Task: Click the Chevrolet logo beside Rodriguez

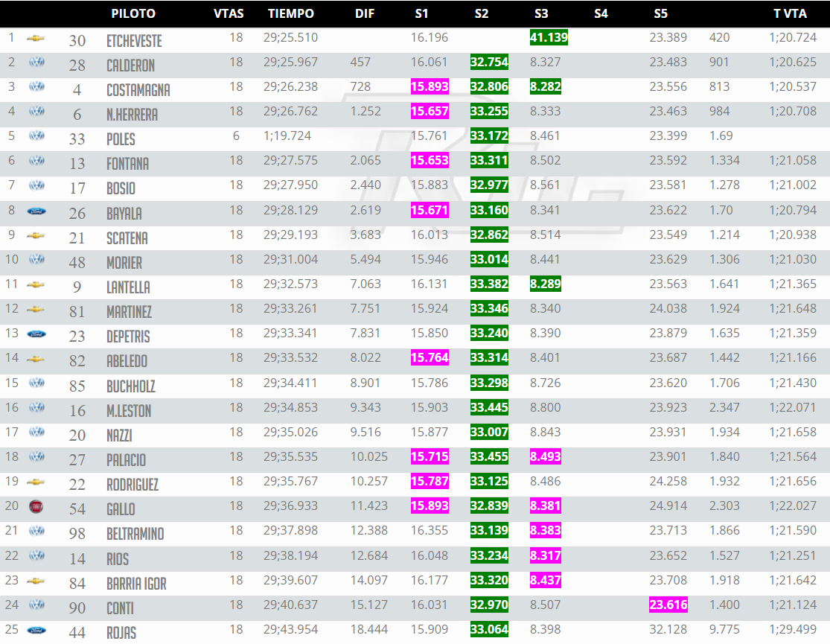Action: click(35, 482)
